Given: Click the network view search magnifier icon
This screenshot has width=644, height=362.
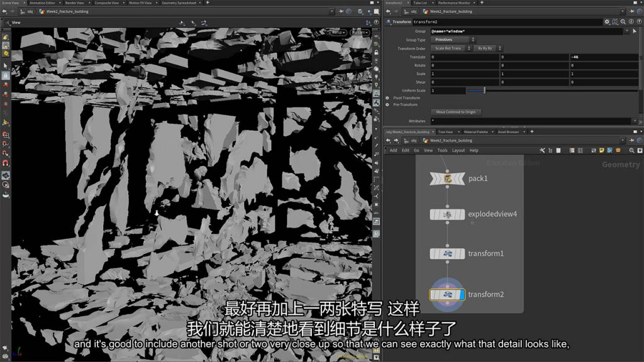Looking at the screenshot, I should point(630,150).
